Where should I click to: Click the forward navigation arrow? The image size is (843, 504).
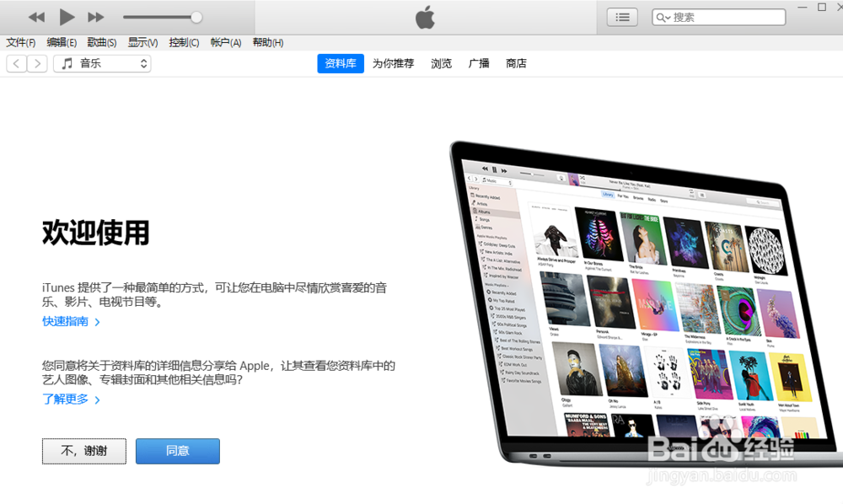(37, 63)
